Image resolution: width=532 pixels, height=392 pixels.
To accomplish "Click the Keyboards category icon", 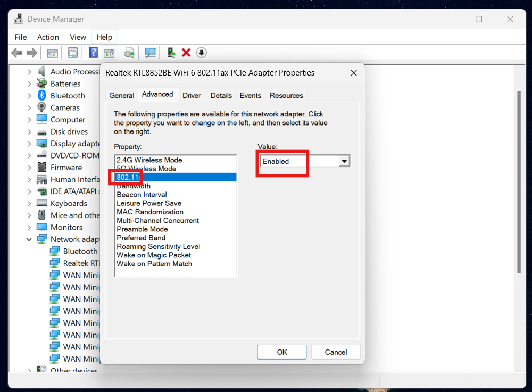I will [41, 203].
